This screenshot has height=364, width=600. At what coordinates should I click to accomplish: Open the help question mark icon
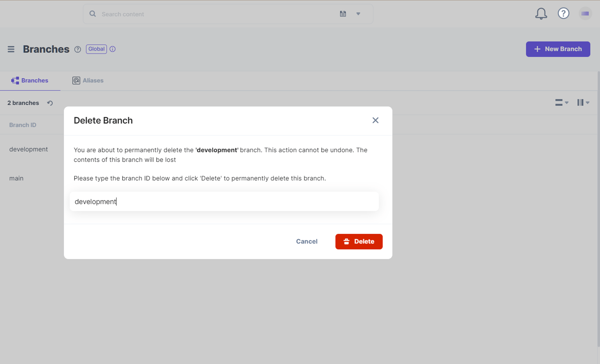(563, 13)
